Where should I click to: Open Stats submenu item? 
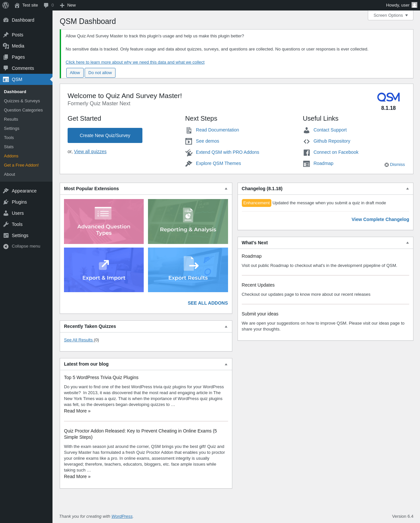point(9,147)
